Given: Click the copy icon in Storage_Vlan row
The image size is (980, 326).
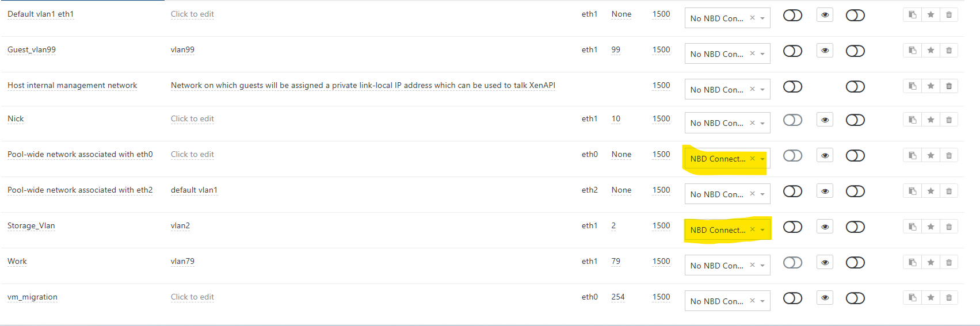Looking at the screenshot, I should point(912,227).
